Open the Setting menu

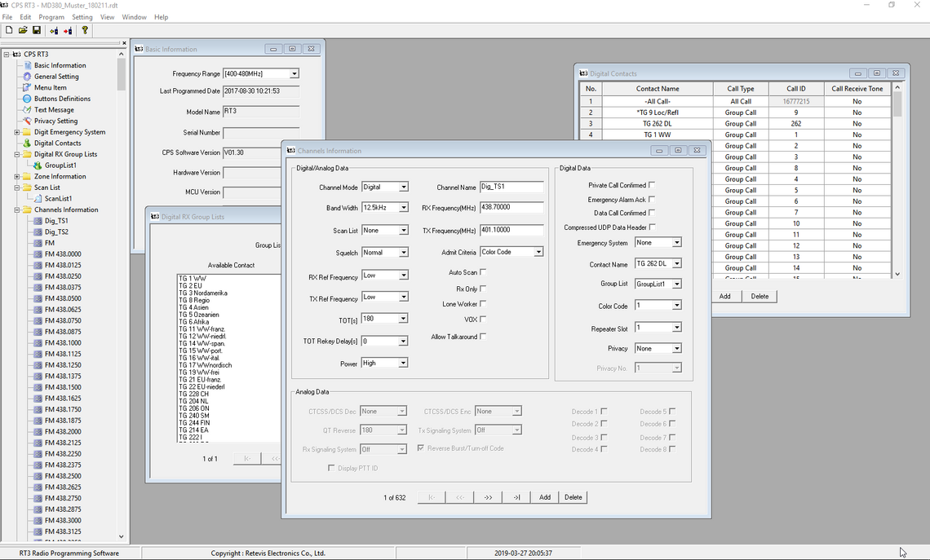tap(82, 17)
